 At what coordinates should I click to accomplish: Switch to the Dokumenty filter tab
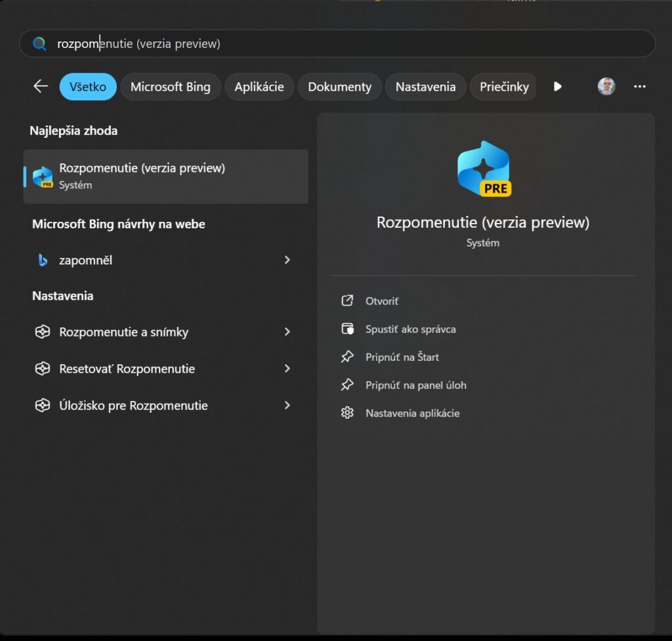[339, 86]
